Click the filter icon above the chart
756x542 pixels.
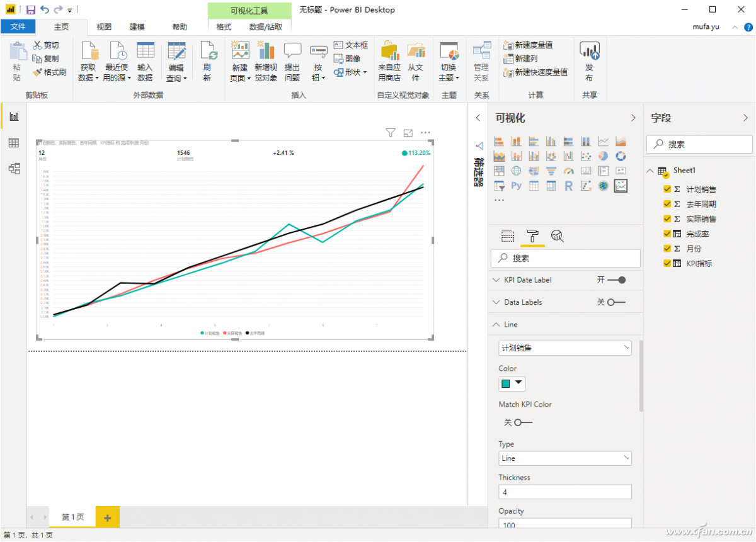click(390, 133)
